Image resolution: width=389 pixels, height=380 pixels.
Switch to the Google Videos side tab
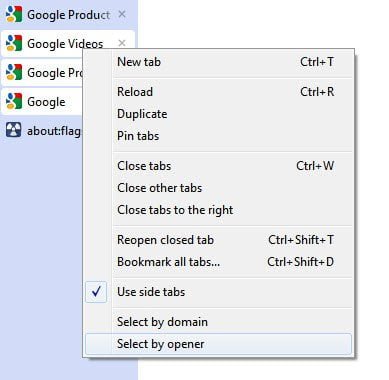pos(68,43)
